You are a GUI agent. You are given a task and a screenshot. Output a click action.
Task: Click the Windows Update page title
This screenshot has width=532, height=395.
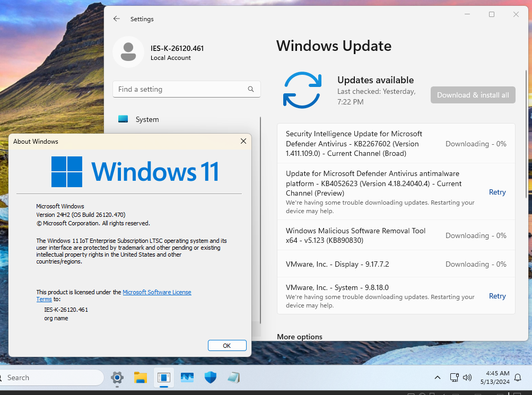pyautogui.click(x=334, y=46)
